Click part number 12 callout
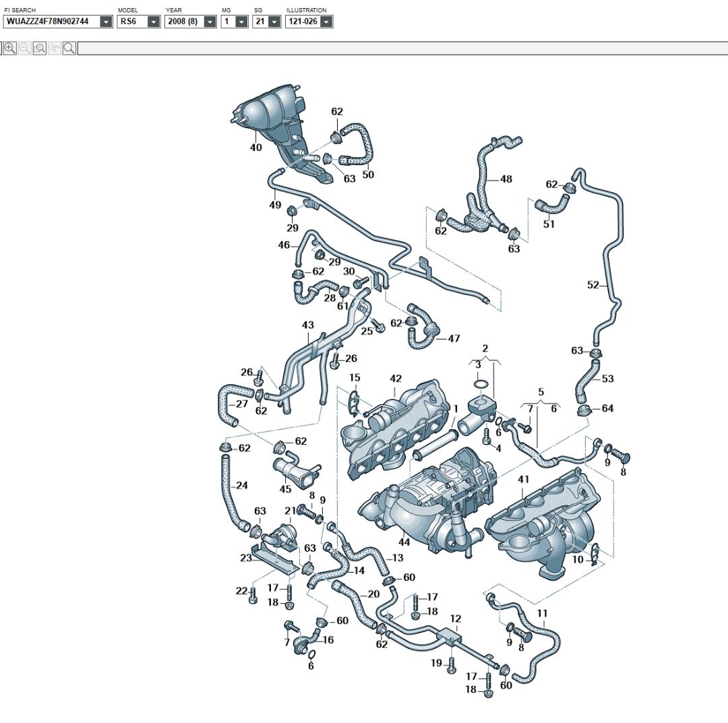728x723 pixels. [x=456, y=619]
